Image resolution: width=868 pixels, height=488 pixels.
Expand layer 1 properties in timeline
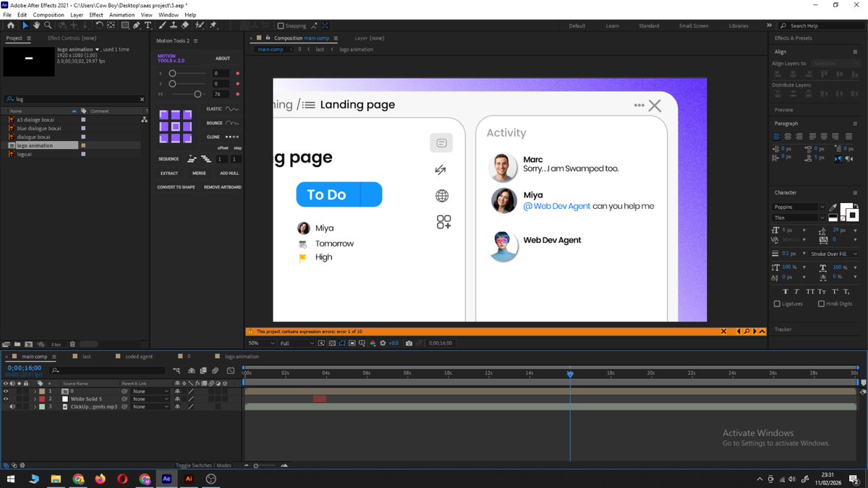35,391
